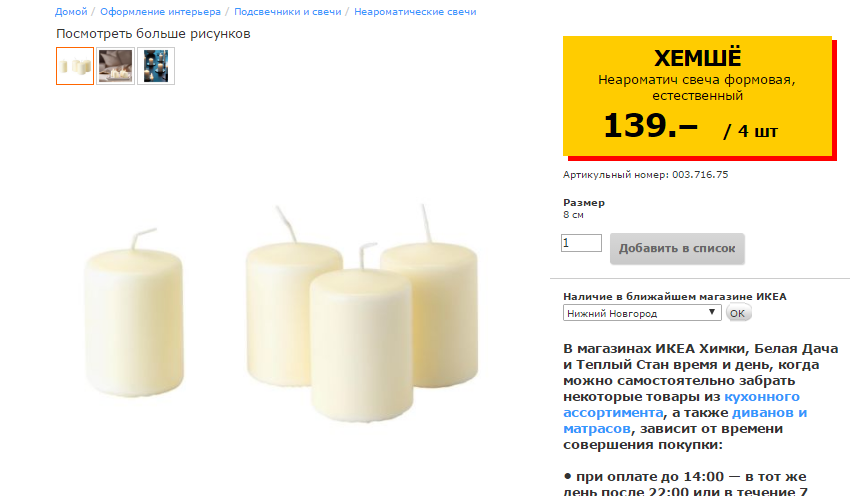Open the Оформление интерьера breadcrumb
Screen dimensions: 852x496
tap(160, 11)
